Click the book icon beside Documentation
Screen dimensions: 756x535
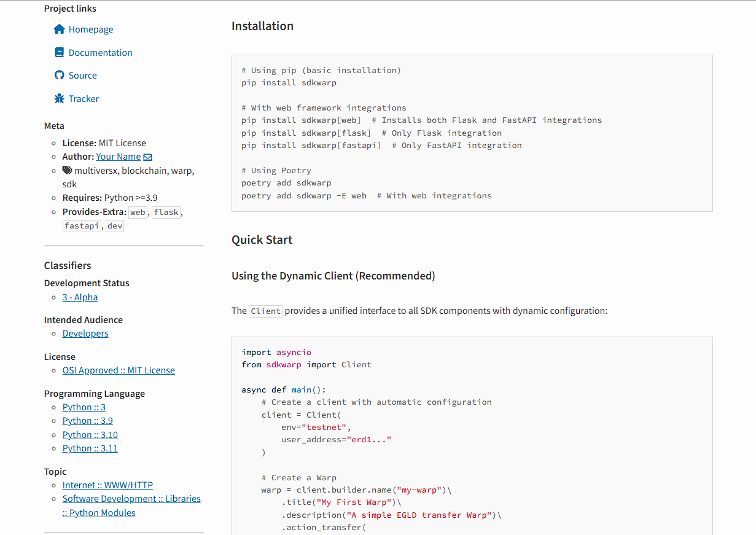point(59,52)
